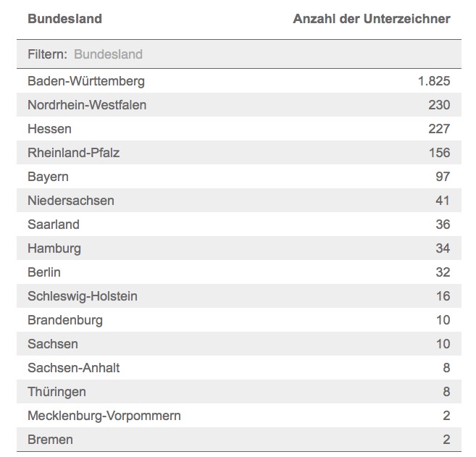Click the Brandenburg entry

[x=65, y=320]
